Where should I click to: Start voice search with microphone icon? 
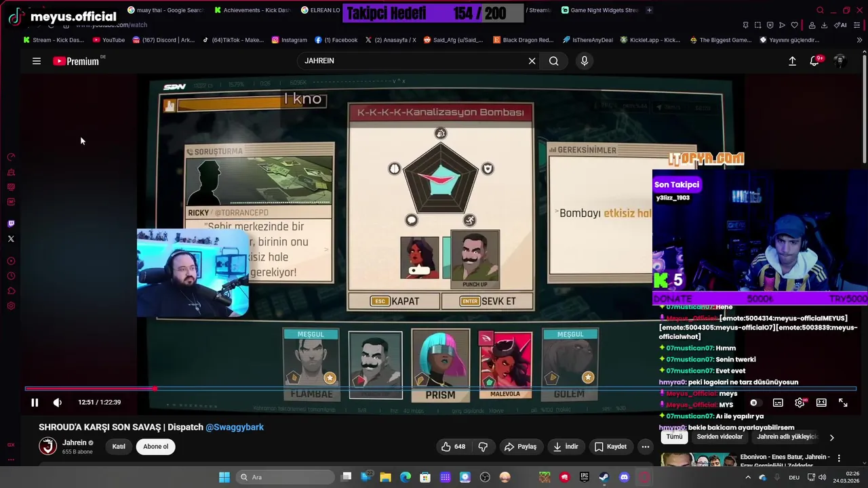click(585, 61)
